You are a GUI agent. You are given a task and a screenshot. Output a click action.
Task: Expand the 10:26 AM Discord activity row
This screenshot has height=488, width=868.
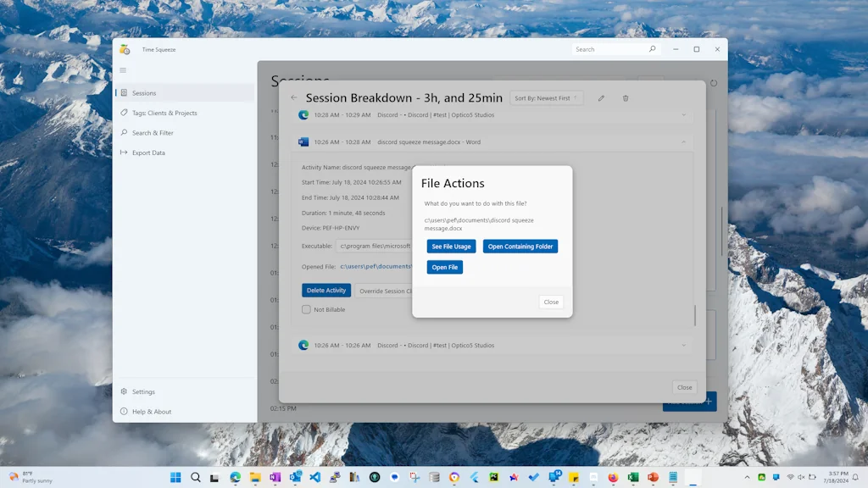(683, 345)
